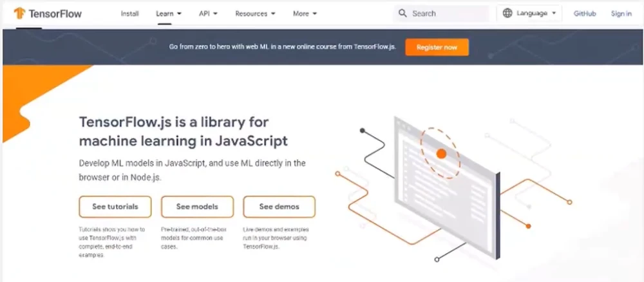Click Sign in
The image size is (644, 282).
coord(621,14)
